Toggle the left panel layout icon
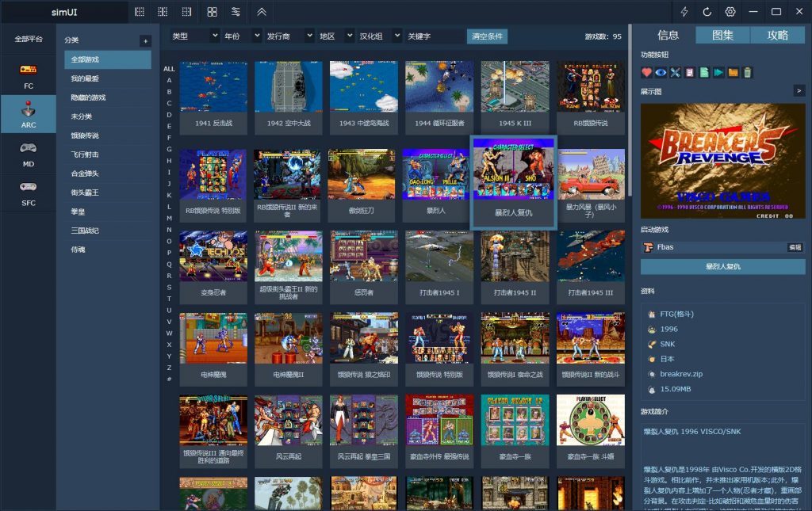Viewport: 812px width, 511px height. 140,12
